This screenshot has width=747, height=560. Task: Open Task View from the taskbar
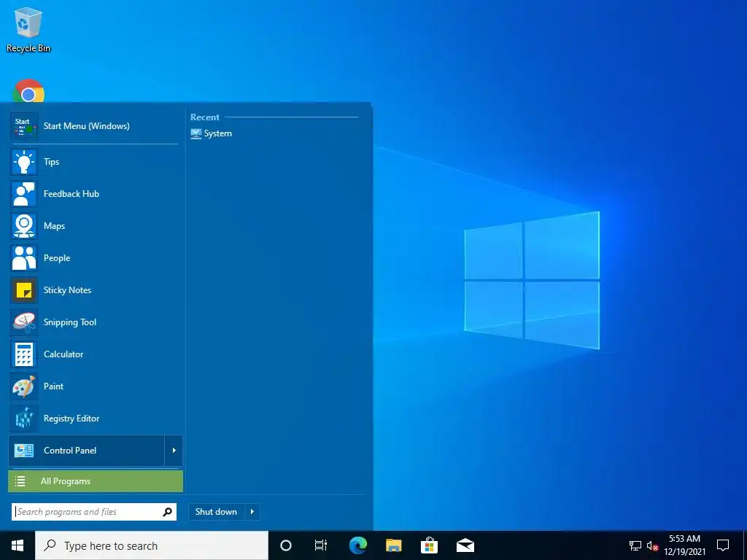click(x=321, y=545)
